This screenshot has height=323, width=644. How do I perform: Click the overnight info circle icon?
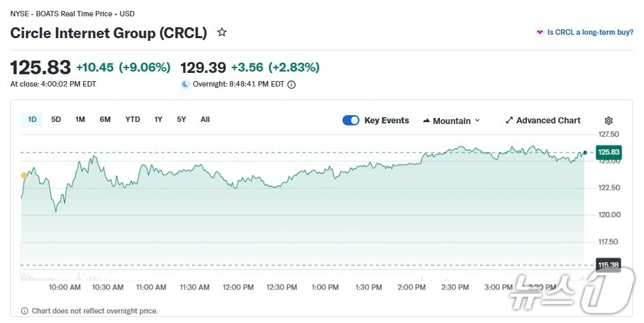pos(292,84)
